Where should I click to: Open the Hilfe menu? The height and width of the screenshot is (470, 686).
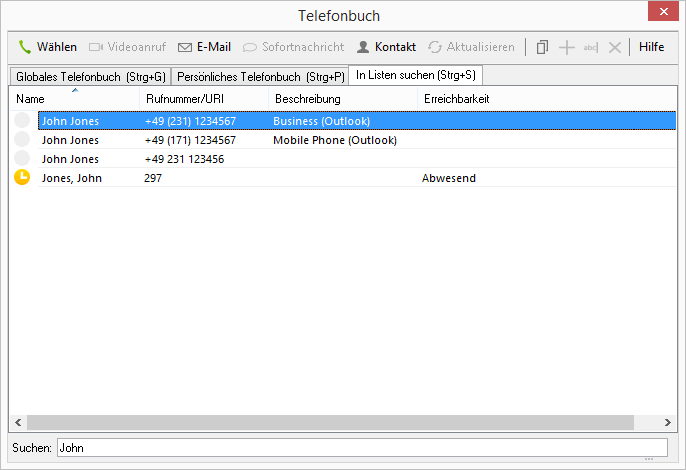651,47
